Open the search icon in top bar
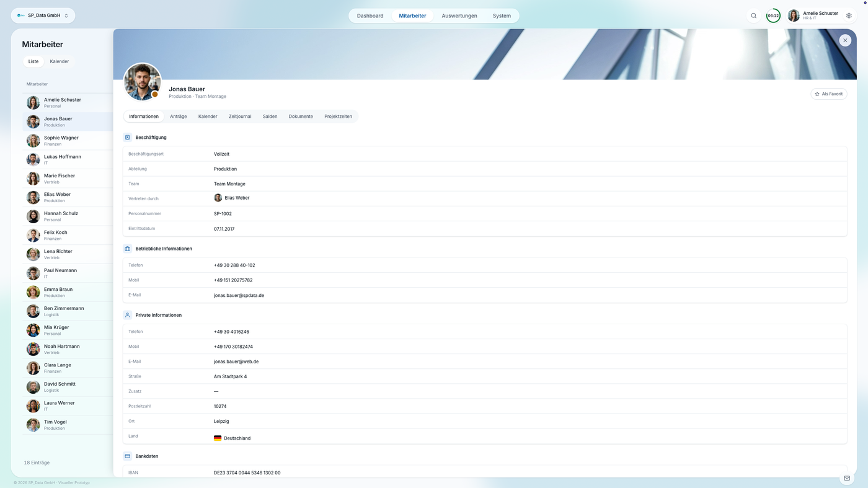The image size is (868, 488). coord(754,16)
